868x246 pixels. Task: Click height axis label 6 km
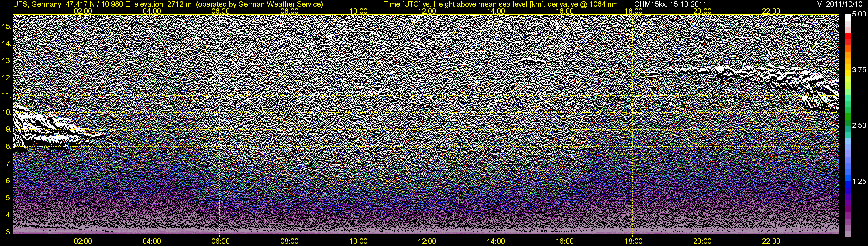[8, 181]
